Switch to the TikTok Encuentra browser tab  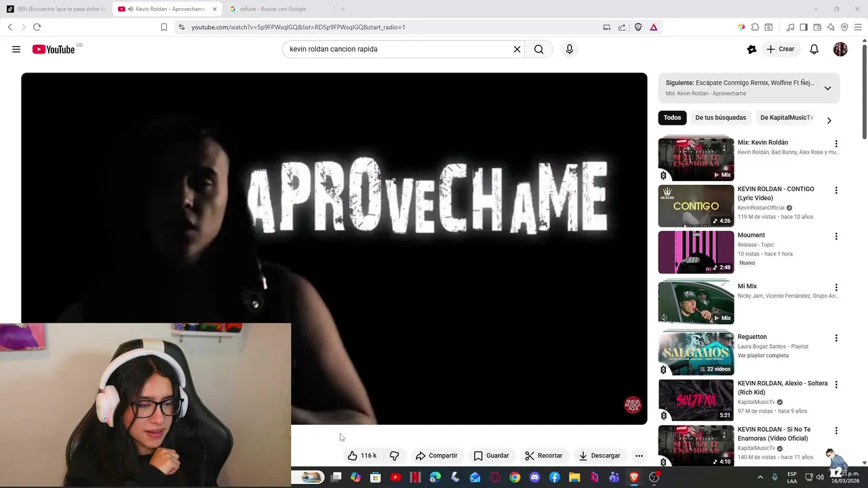56,9
